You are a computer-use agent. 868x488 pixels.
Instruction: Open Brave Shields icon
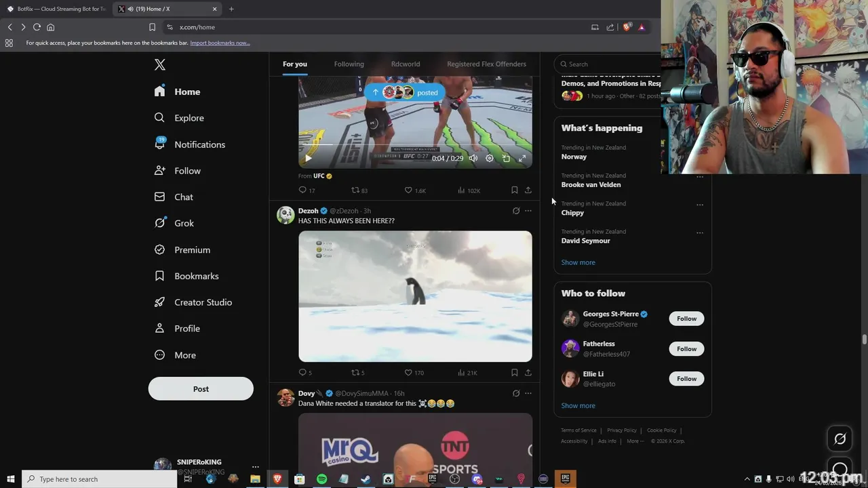[x=627, y=27]
